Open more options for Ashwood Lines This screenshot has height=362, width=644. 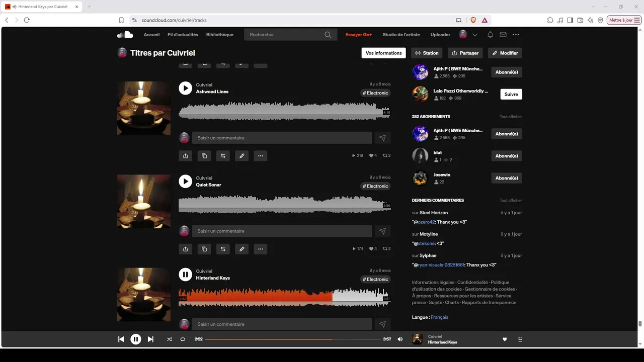coord(261,156)
